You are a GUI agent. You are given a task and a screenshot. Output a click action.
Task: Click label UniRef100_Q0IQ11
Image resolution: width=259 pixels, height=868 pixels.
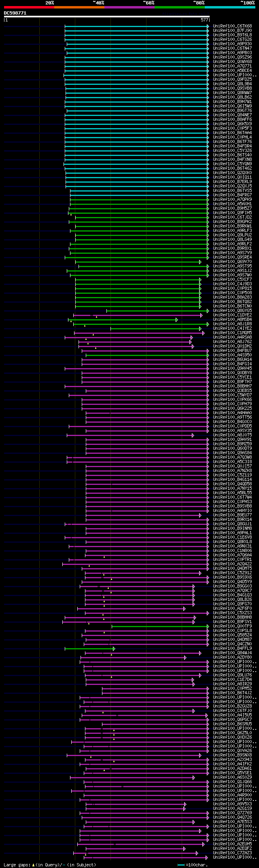tap(232, 177)
